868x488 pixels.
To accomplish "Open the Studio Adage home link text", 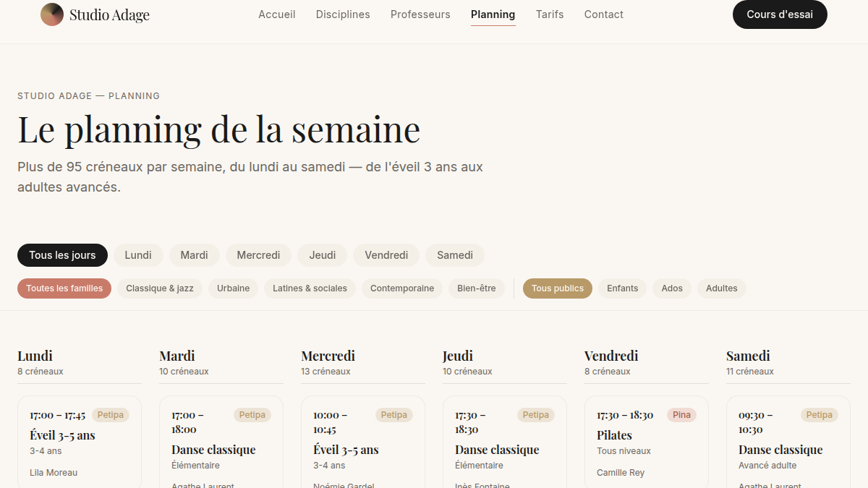I will click(109, 14).
